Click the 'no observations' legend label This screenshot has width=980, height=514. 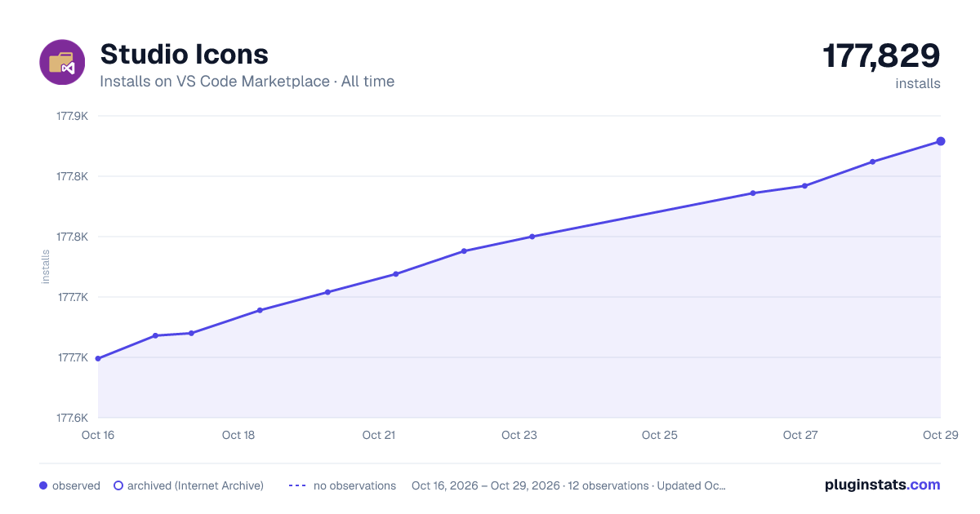pyautogui.click(x=354, y=485)
